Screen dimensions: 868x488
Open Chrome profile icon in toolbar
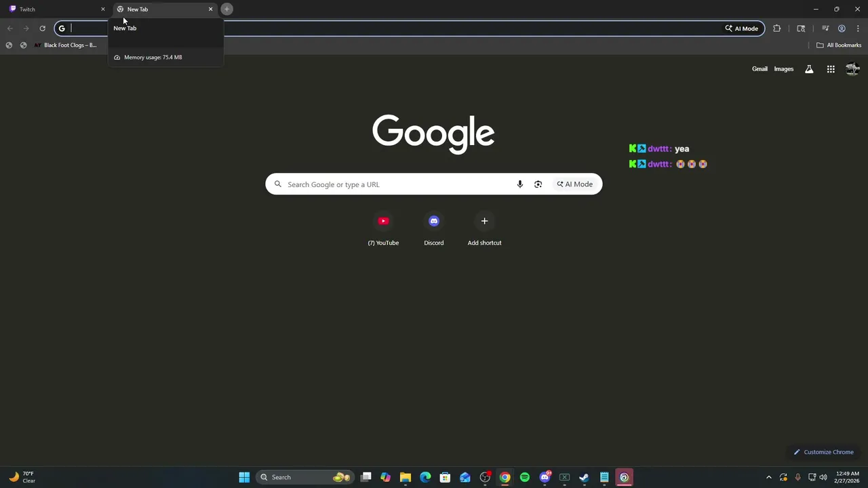click(x=842, y=28)
